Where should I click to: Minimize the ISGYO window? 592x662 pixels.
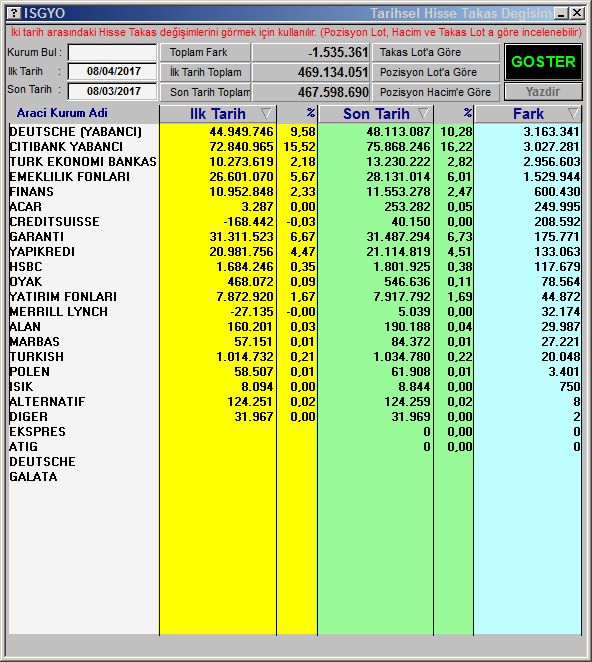click(x=561, y=14)
